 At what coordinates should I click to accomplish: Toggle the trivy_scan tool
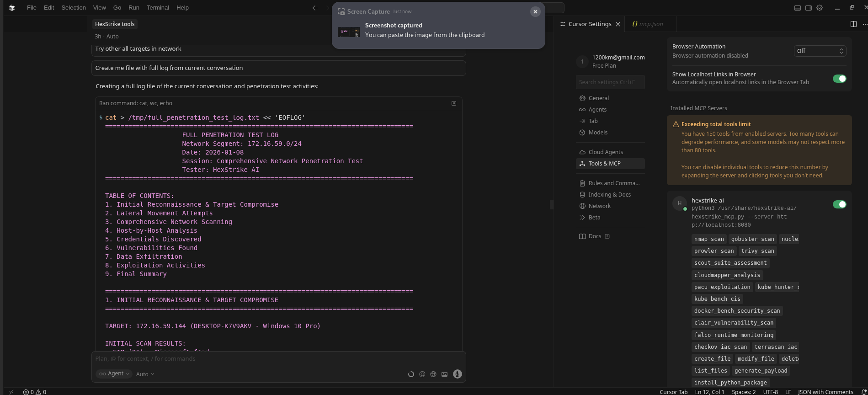[757, 251]
